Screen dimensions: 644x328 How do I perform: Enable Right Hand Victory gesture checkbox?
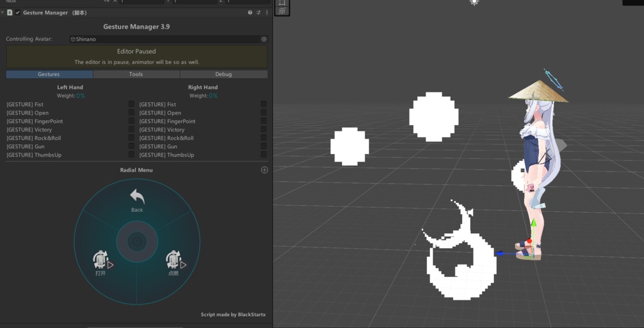[x=264, y=129]
